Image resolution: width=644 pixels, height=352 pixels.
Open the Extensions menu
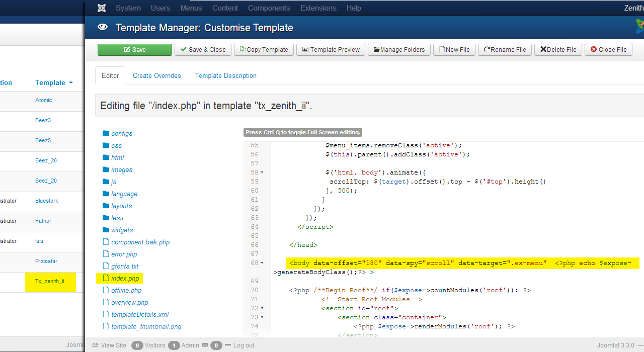click(318, 8)
